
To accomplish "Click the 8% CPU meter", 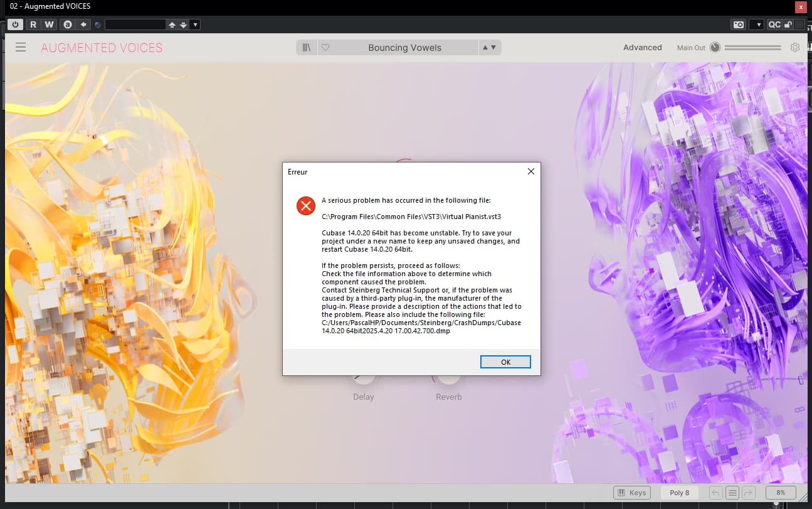I will coord(781,493).
